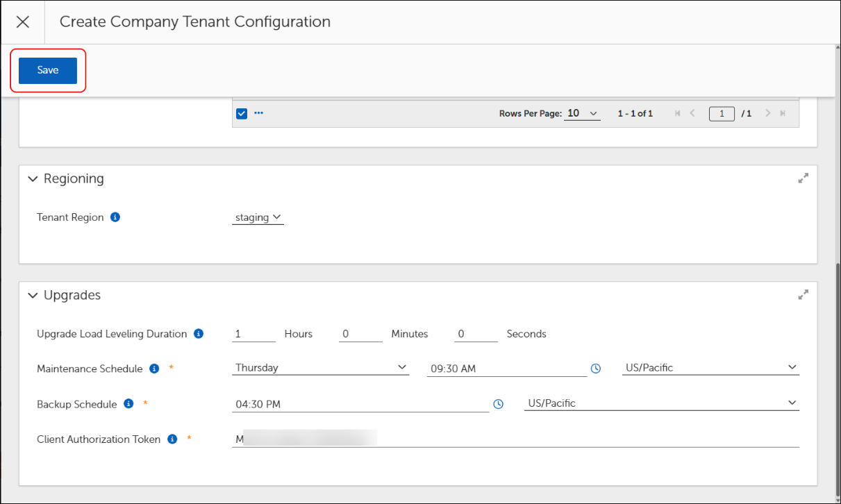Go to next page of table
841x504 pixels.
tap(768, 113)
